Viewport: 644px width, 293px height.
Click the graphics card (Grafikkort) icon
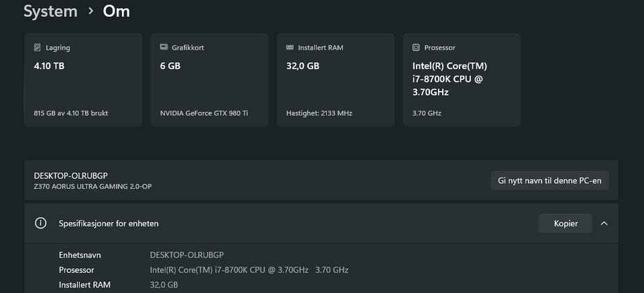164,48
